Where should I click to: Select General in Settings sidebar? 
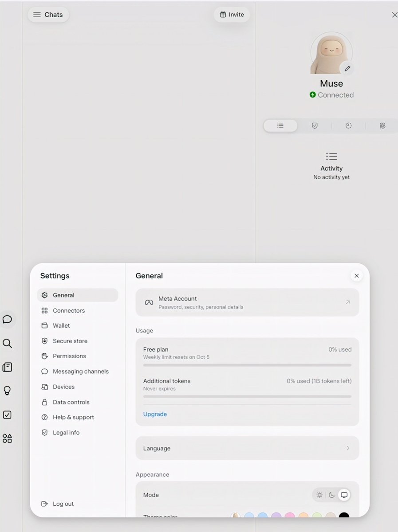pyautogui.click(x=78, y=295)
